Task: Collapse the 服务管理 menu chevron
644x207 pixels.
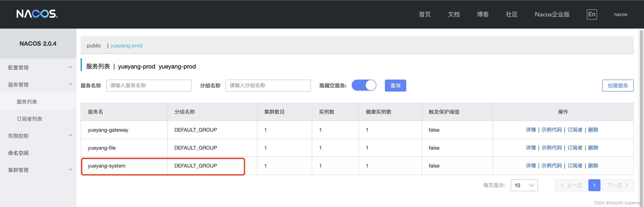Action: tap(70, 84)
